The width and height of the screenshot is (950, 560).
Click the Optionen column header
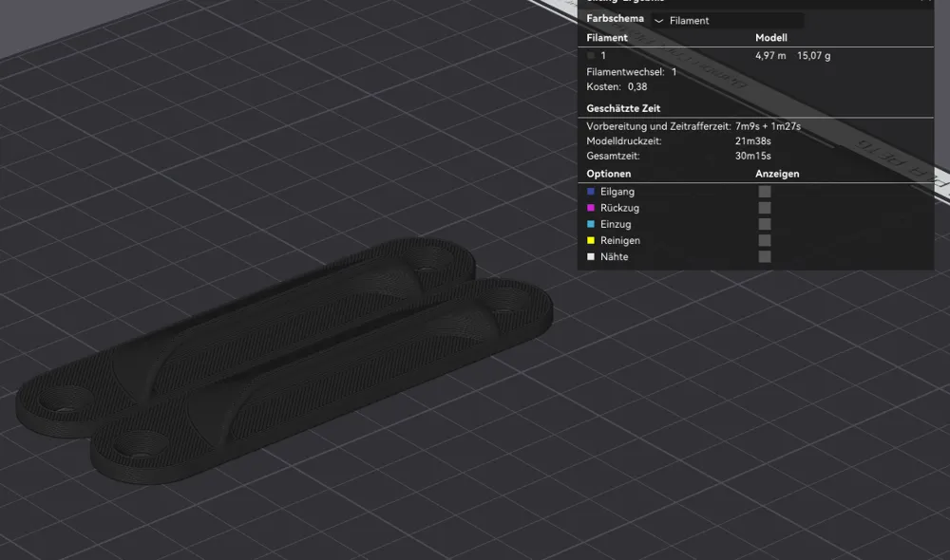point(608,174)
